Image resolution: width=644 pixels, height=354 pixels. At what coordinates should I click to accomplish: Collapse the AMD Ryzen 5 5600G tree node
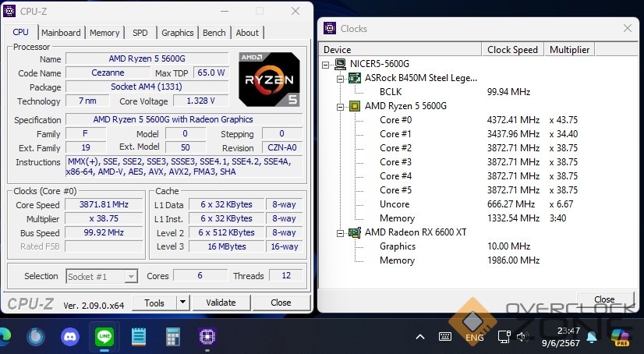(x=340, y=107)
